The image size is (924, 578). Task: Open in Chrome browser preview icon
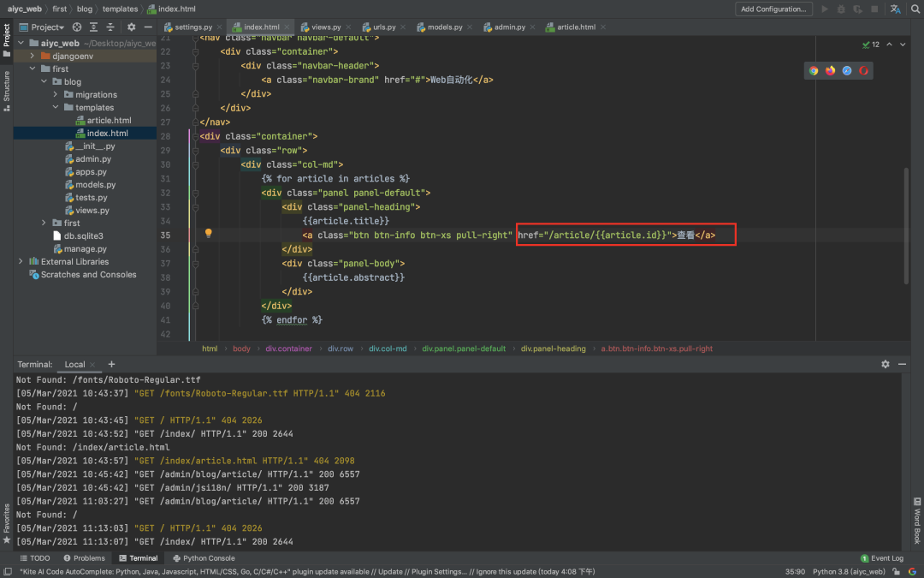tap(814, 70)
